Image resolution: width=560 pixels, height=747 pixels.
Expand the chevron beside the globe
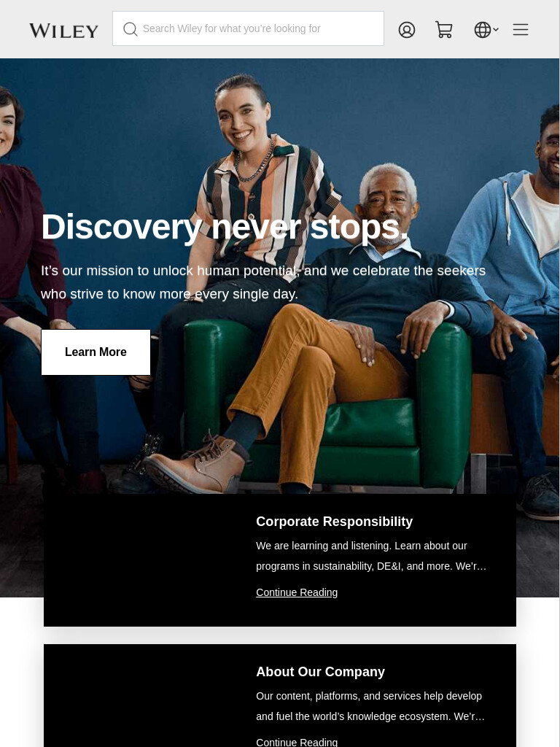tap(496, 29)
